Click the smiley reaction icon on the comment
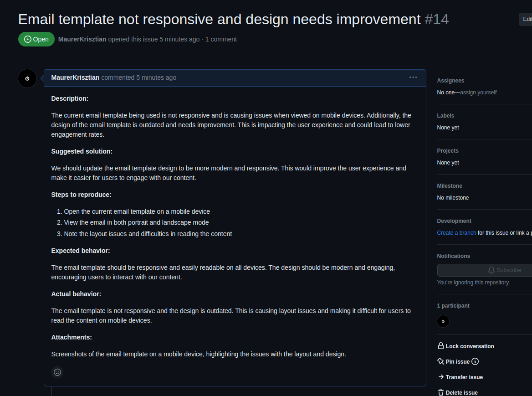This screenshot has height=396, width=532. [x=57, y=372]
